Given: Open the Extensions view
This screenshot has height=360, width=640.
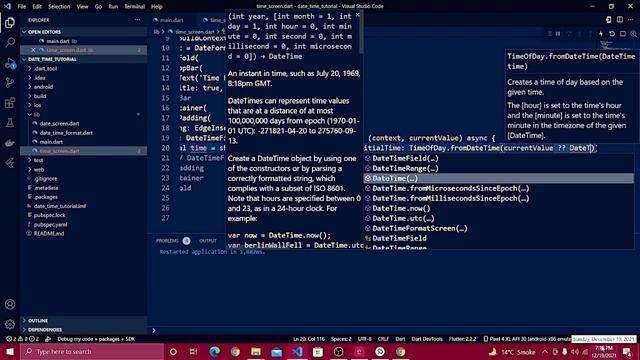Looking at the screenshot, I should tap(10, 103).
